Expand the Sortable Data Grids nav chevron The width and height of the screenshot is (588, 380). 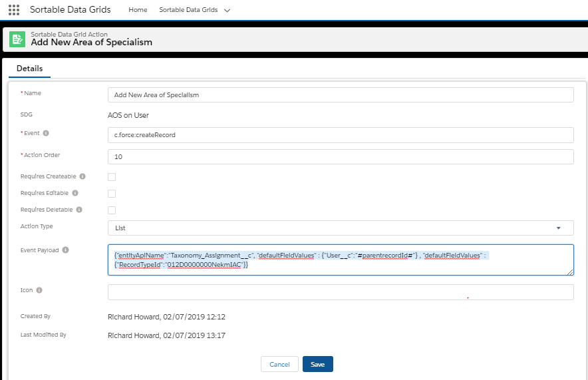click(x=227, y=11)
